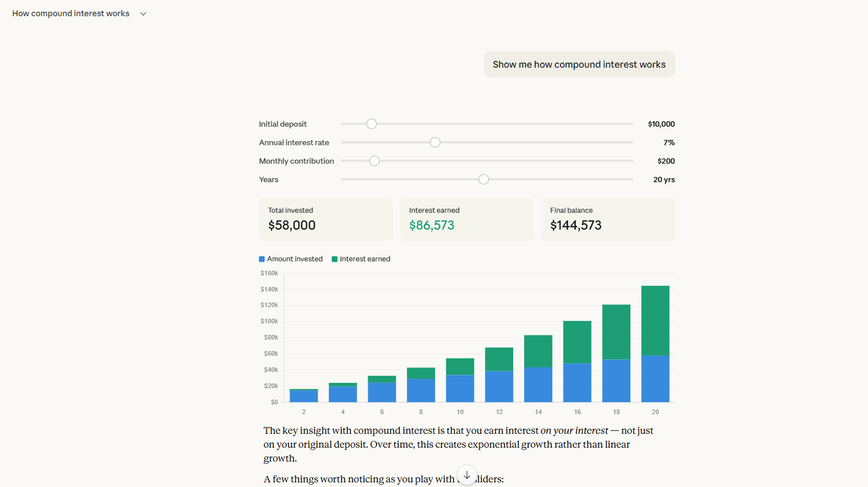Click the blue portion of year 12 bar
Screen dimensions: 868x487
click(499, 386)
